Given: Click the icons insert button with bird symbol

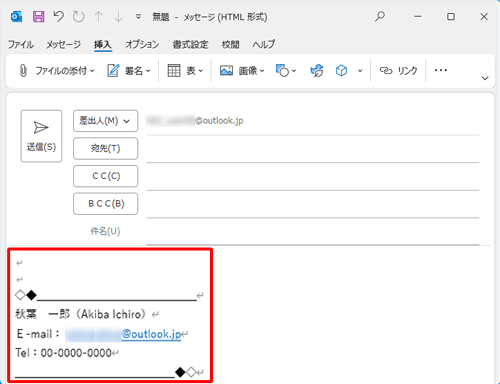Looking at the screenshot, I should click(317, 71).
